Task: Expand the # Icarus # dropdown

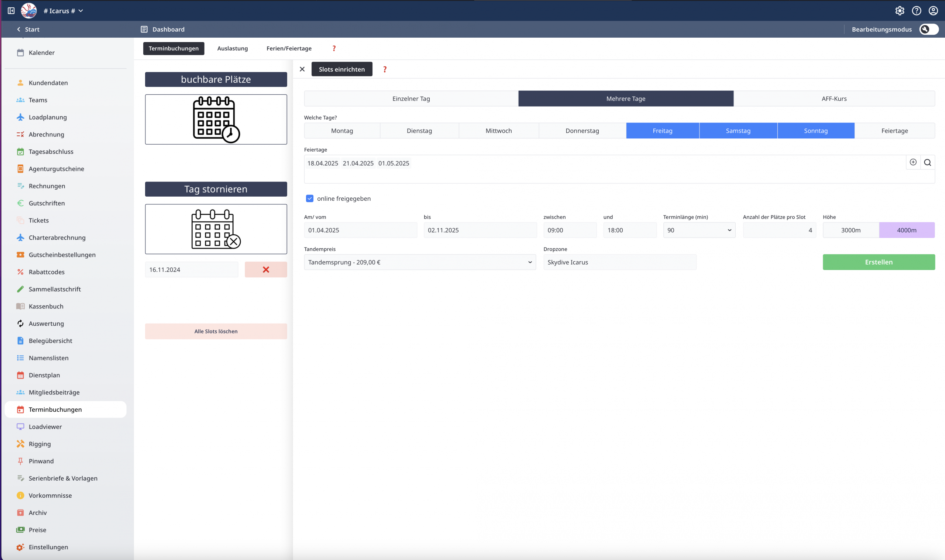Action: pyautogui.click(x=63, y=11)
